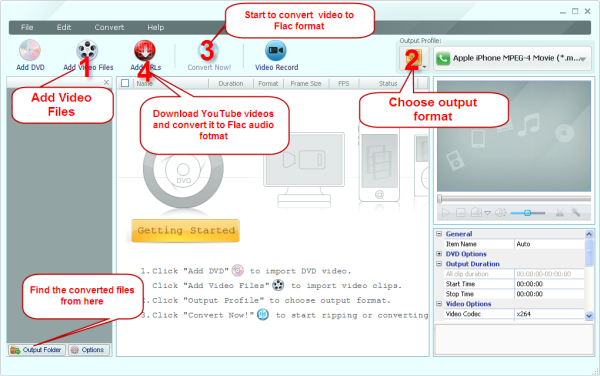Tick the select-all checkbox in list header
This screenshot has width=600, height=376.
point(125,83)
